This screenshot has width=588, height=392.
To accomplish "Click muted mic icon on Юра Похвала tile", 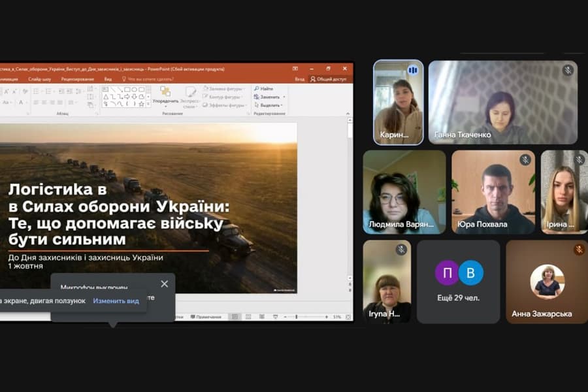I will [525, 160].
